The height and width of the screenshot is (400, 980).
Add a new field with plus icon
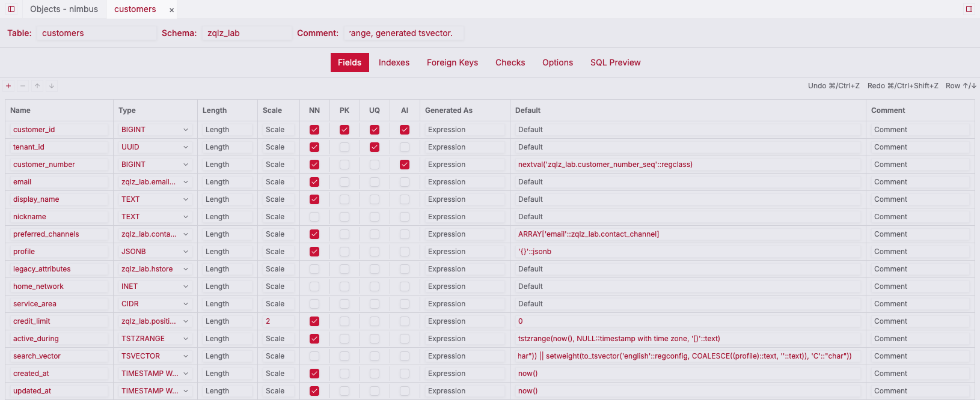(x=8, y=86)
